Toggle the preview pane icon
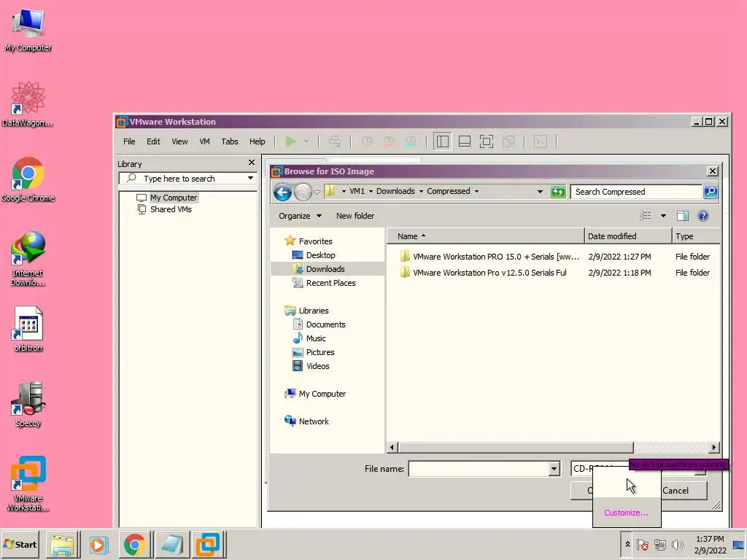Image resolution: width=747 pixels, height=560 pixels. click(x=683, y=216)
